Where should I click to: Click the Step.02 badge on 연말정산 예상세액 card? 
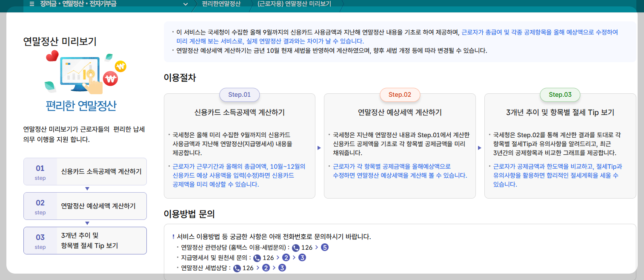400,95
